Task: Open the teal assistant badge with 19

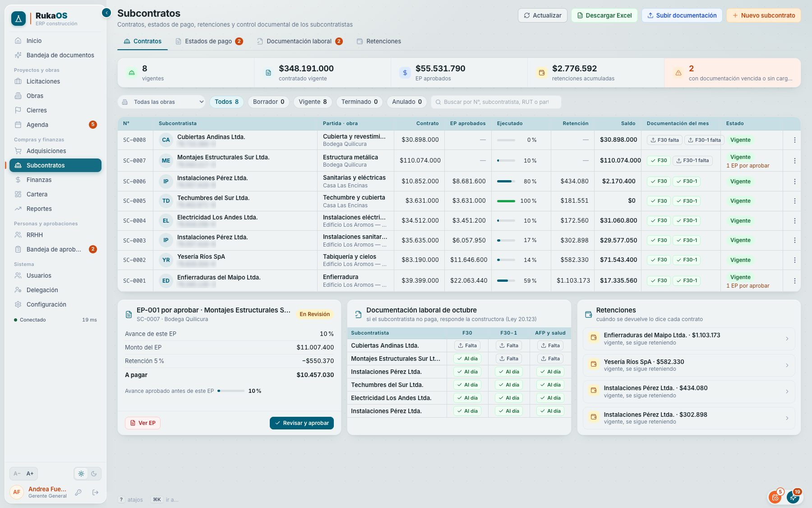Action: click(794, 497)
